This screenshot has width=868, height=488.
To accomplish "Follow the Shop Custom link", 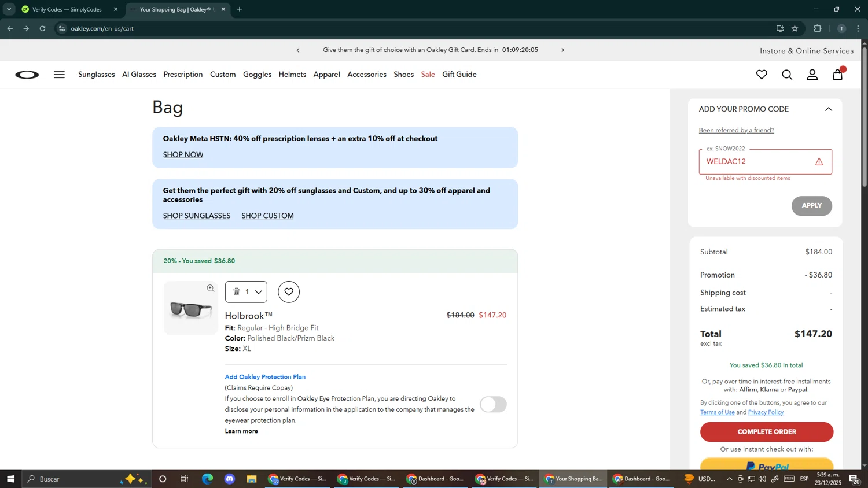I will point(267,216).
